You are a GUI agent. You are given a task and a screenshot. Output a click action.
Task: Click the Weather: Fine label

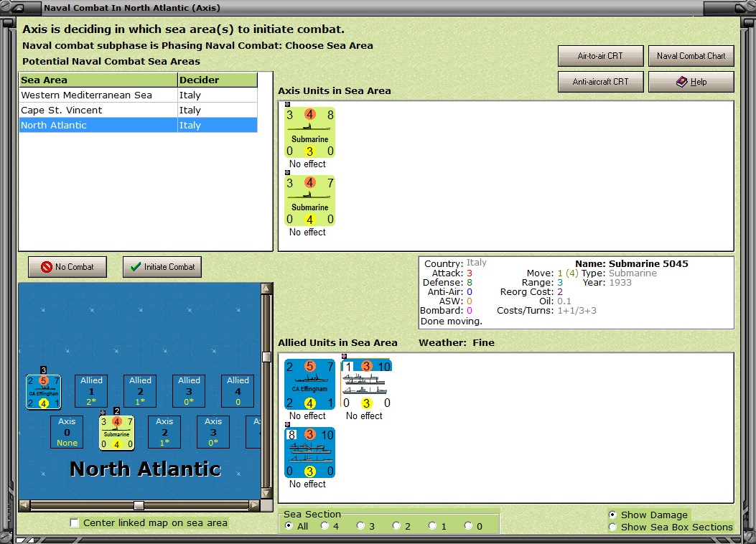457,342
